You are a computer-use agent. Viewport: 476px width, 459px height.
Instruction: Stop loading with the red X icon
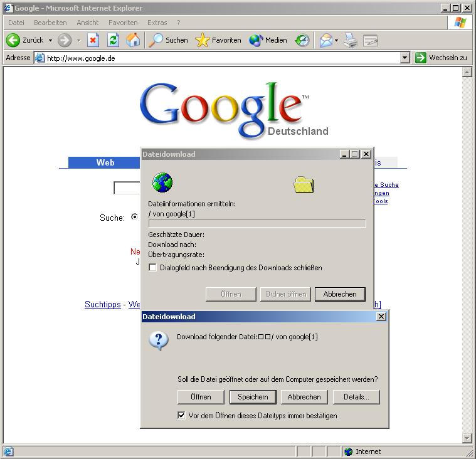pos(93,40)
